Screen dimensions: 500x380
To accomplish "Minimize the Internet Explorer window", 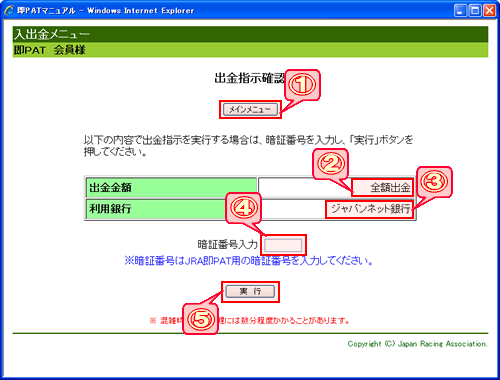I will 460,11.
